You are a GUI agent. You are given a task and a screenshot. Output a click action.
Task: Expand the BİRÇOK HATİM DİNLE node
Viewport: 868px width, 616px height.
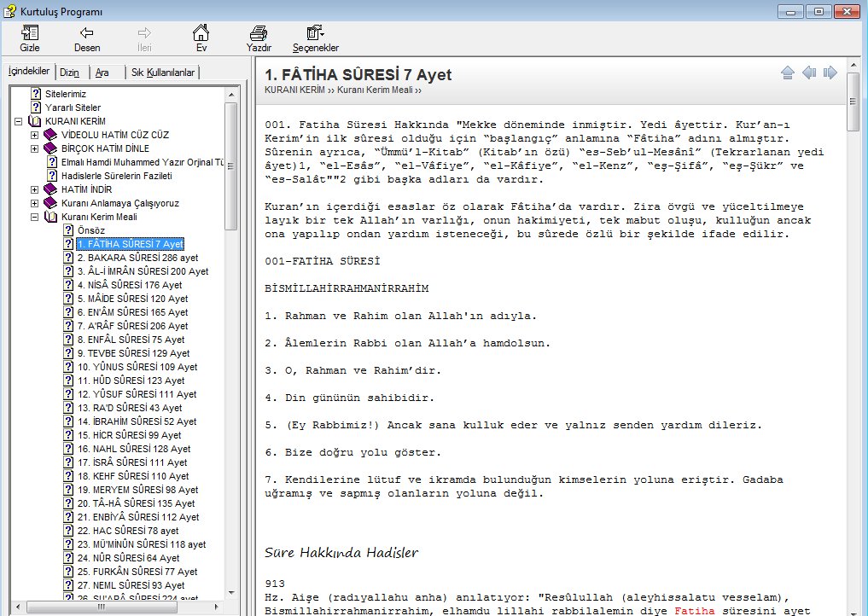(x=34, y=148)
